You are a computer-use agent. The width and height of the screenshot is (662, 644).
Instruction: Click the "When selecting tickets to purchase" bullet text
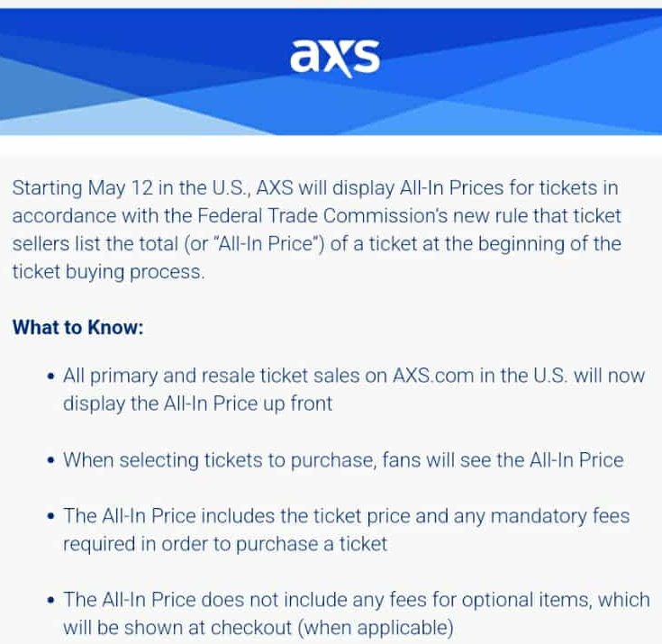click(x=212, y=460)
